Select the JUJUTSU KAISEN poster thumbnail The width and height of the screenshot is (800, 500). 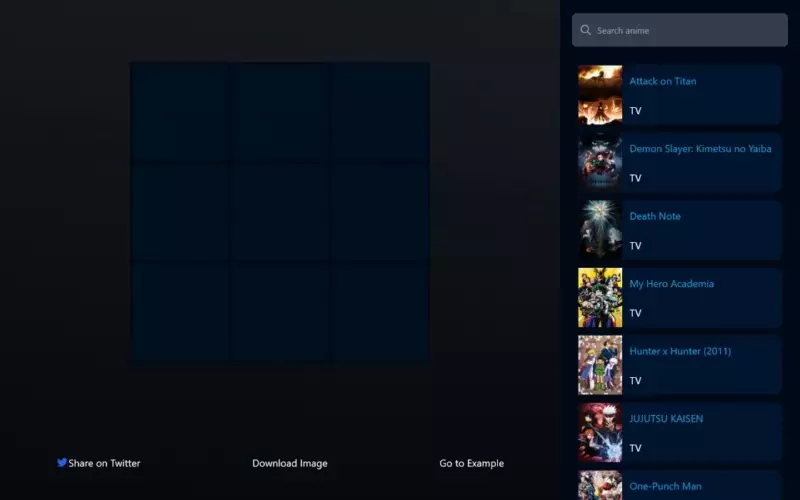pos(600,432)
